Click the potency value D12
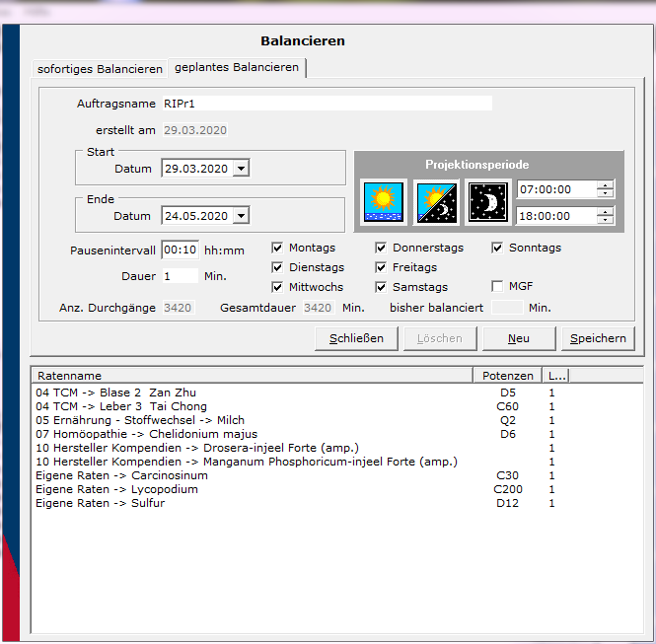Image resolution: width=656 pixels, height=644 pixels. click(507, 503)
